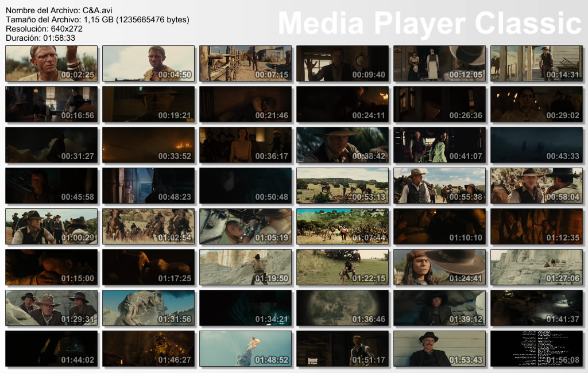Viewport: 588px width, 373px height.
Task: Select the frame at 01:17:25
Action: [149, 267]
